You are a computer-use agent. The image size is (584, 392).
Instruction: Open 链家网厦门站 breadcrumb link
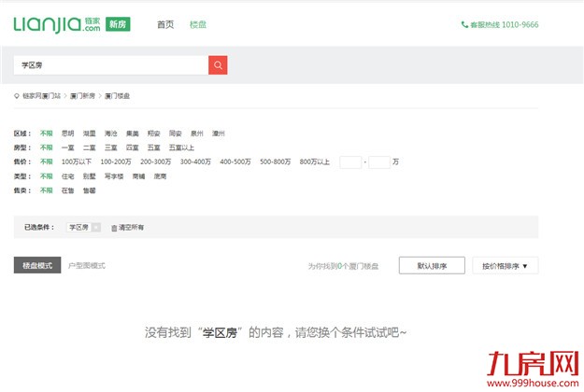pyautogui.click(x=41, y=96)
